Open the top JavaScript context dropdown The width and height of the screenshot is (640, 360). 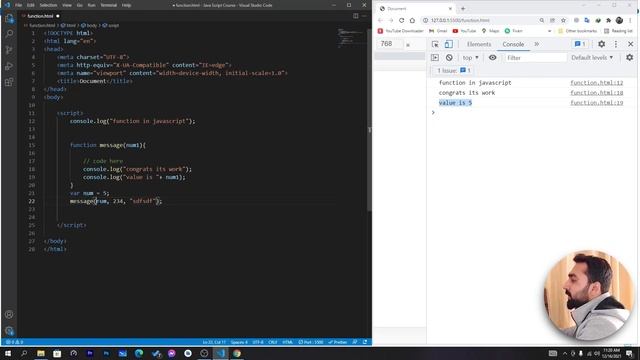coord(471,58)
